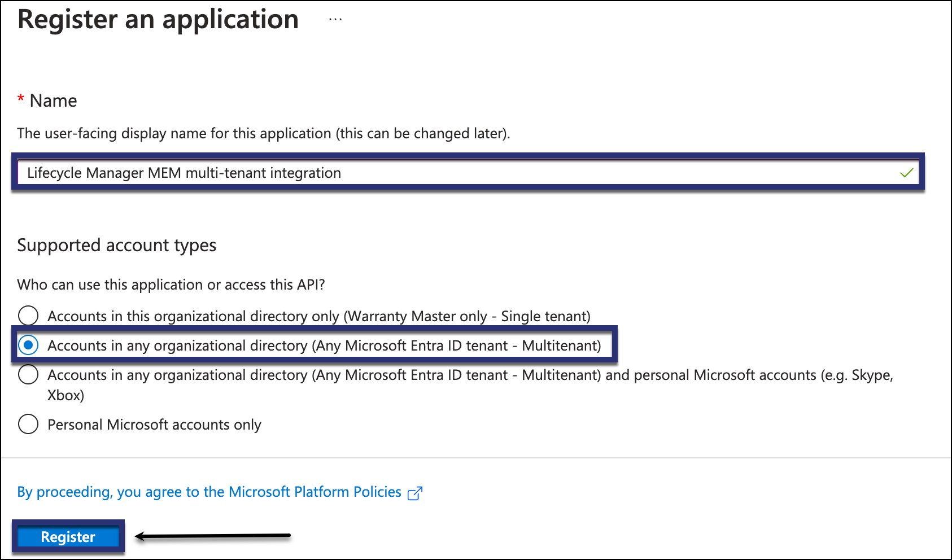Viewport: 952px width, 560px height.
Task: Select Multitenant and personal Microsoft accounts option
Action: 28,374
